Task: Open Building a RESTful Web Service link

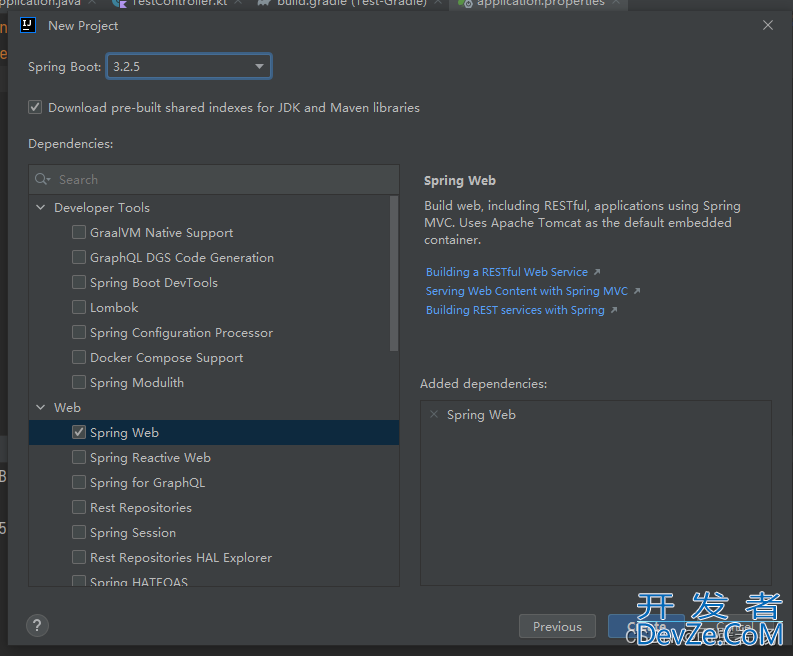Action: click(x=507, y=272)
